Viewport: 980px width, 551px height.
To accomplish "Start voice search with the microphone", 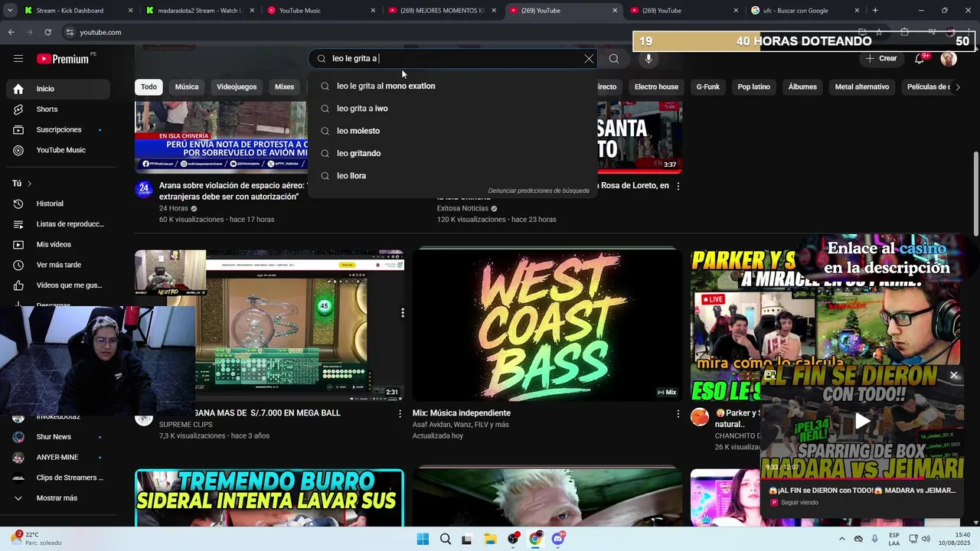I will (648, 59).
